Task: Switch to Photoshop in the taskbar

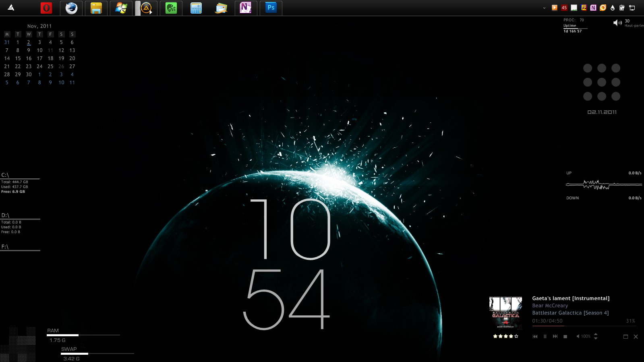Action: [x=271, y=8]
